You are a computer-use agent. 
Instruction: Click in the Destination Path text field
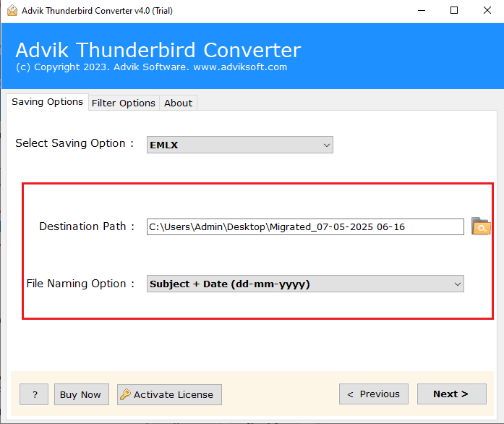[305, 226]
